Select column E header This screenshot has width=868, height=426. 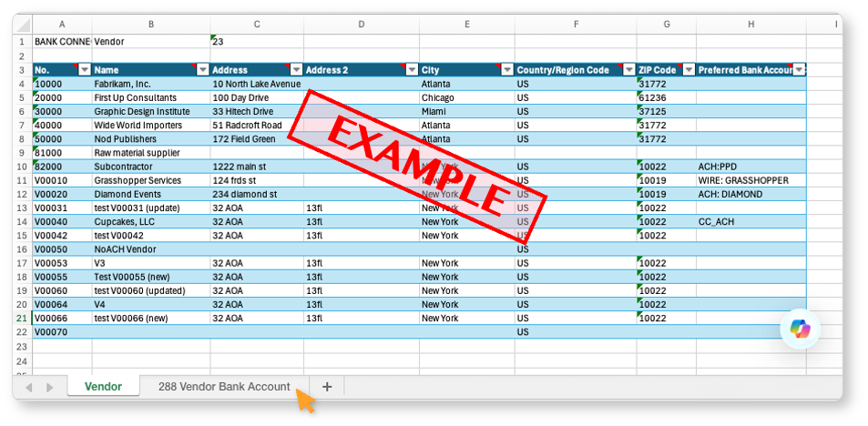coord(467,25)
